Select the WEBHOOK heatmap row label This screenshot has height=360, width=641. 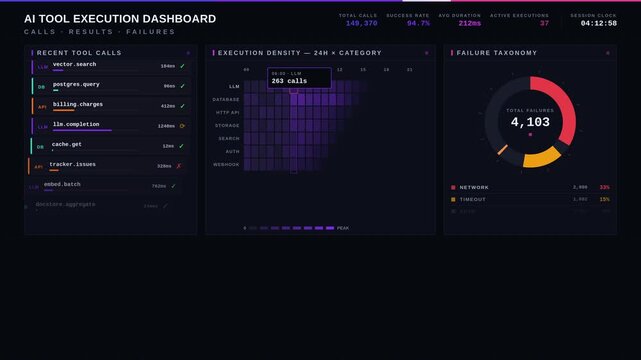click(226, 165)
